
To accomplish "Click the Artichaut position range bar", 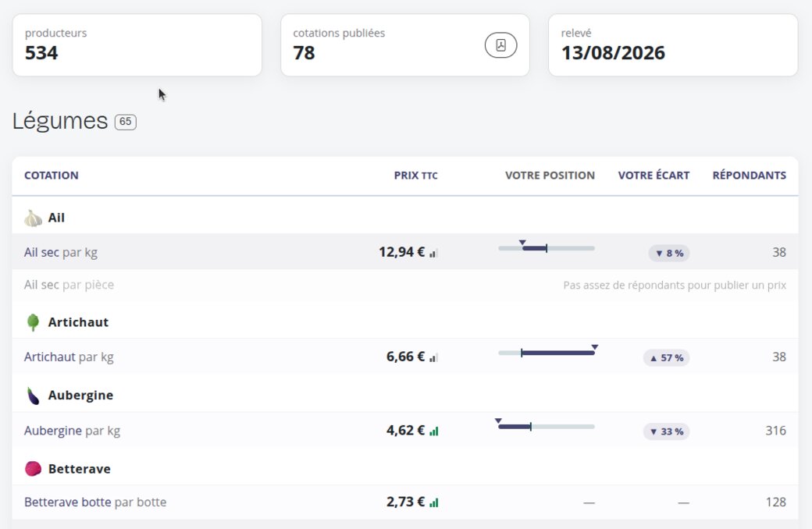I will pyautogui.click(x=547, y=353).
